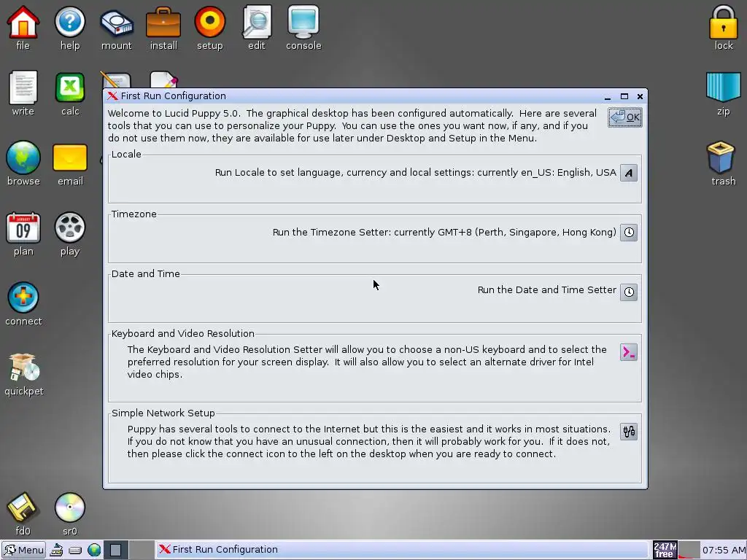Click the taskbar show-desktop icon
This screenshot has width=747, height=560.
click(x=56, y=550)
